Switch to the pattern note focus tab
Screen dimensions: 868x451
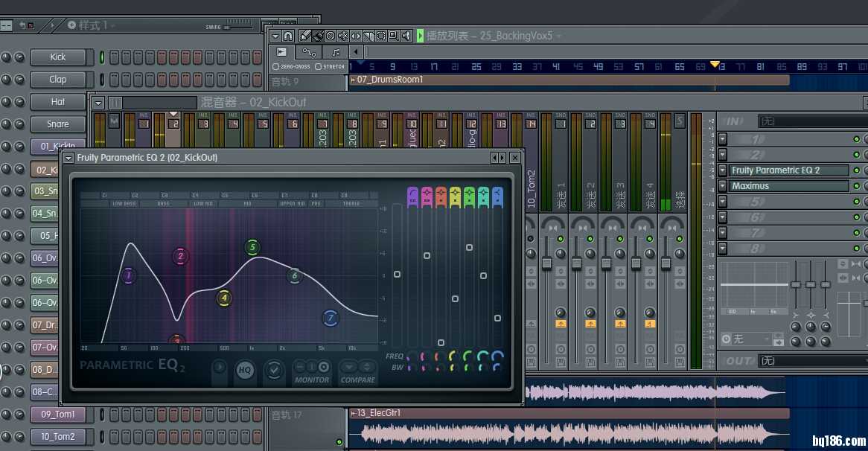pos(336,51)
